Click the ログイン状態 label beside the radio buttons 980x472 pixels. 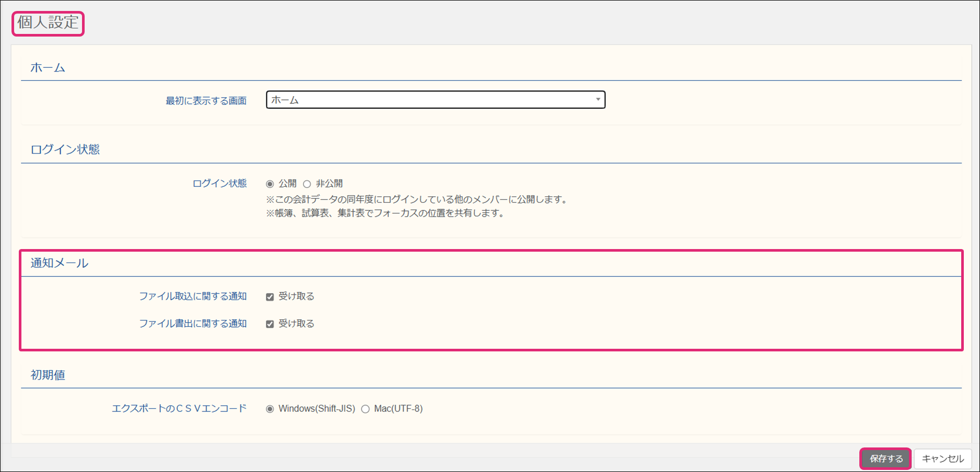219,184
